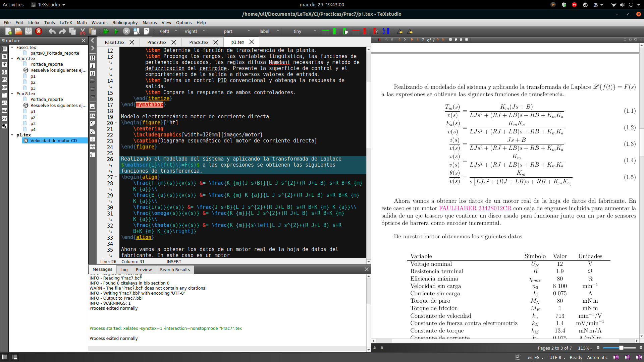Viewport: 644px width, 362px height.
Task: Click the bold B icon in editor sidebar
Action: point(93,58)
